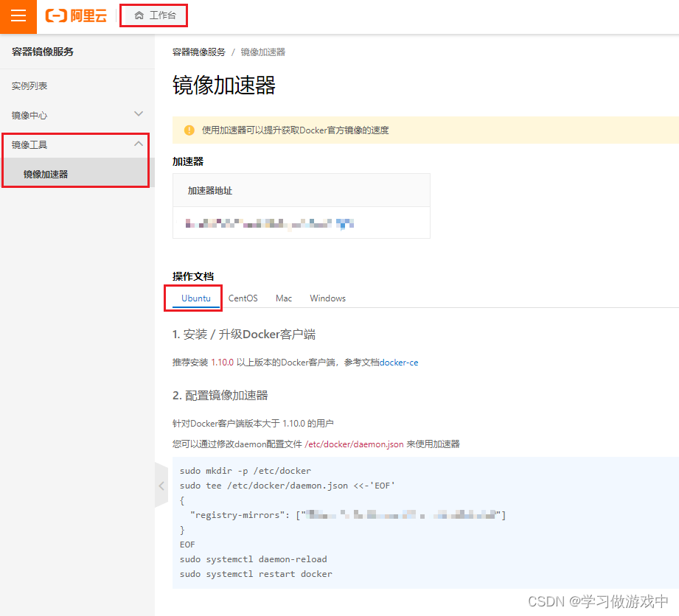
Task: Click the 镜像工具 up chevron
Action: pyautogui.click(x=139, y=143)
